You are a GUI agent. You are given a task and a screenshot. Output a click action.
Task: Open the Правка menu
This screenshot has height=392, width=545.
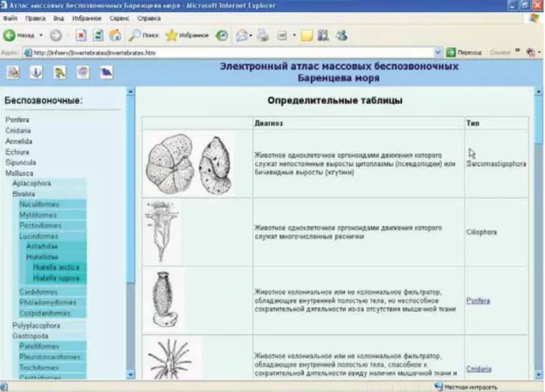tap(35, 18)
